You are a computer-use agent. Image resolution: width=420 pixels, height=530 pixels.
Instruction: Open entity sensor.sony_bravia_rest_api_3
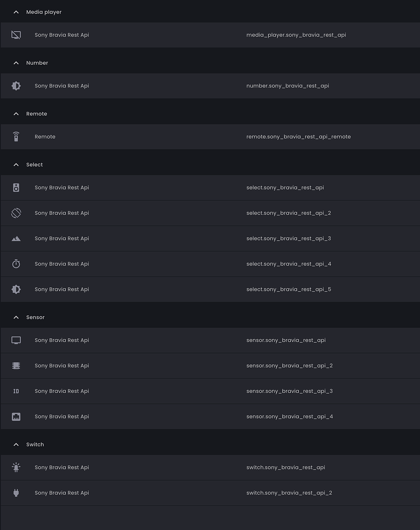(x=211, y=391)
